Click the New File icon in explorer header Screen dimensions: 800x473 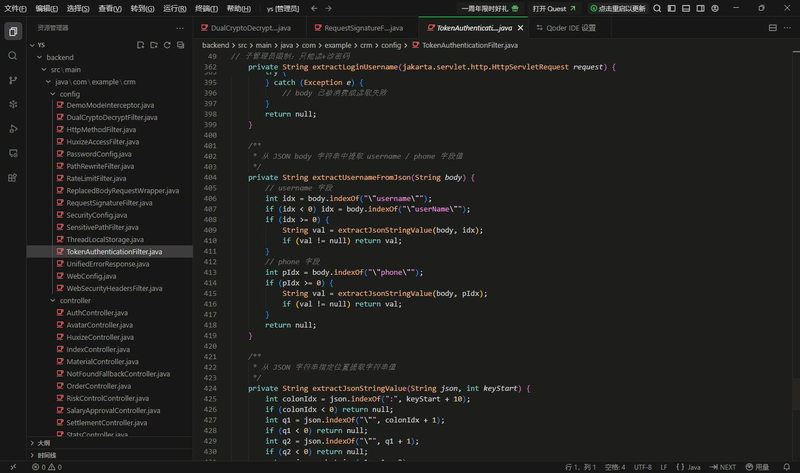(140, 45)
